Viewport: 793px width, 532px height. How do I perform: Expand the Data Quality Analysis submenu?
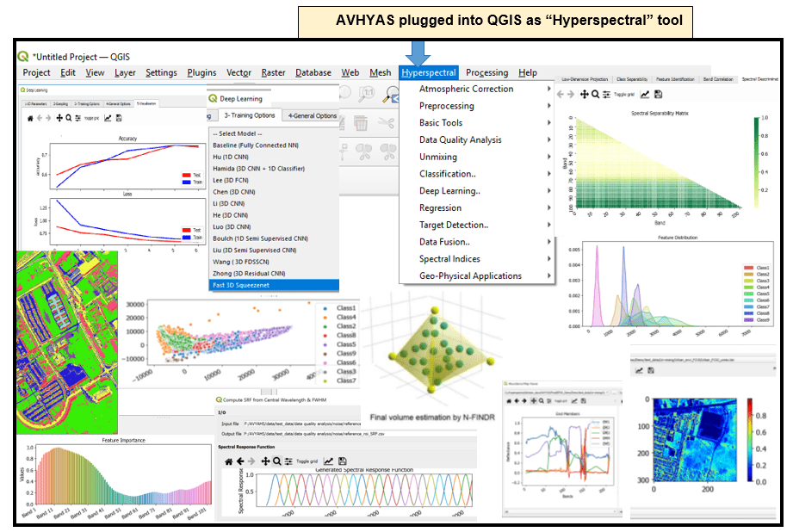pyautogui.click(x=477, y=140)
